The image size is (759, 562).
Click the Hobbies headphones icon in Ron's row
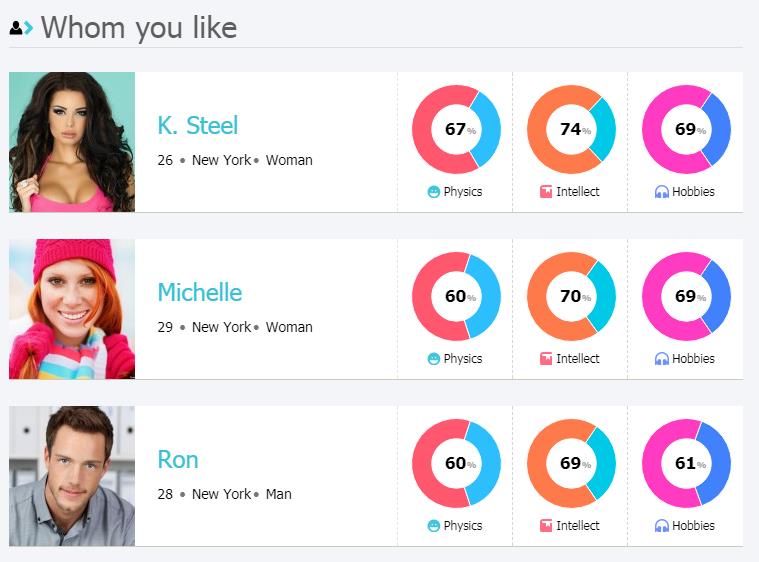tap(661, 526)
